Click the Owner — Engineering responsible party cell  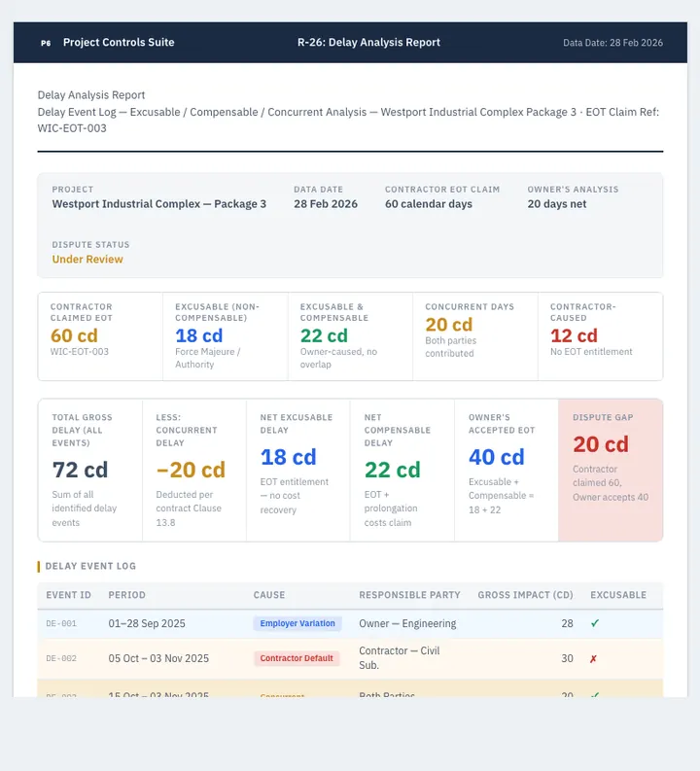[407, 623]
